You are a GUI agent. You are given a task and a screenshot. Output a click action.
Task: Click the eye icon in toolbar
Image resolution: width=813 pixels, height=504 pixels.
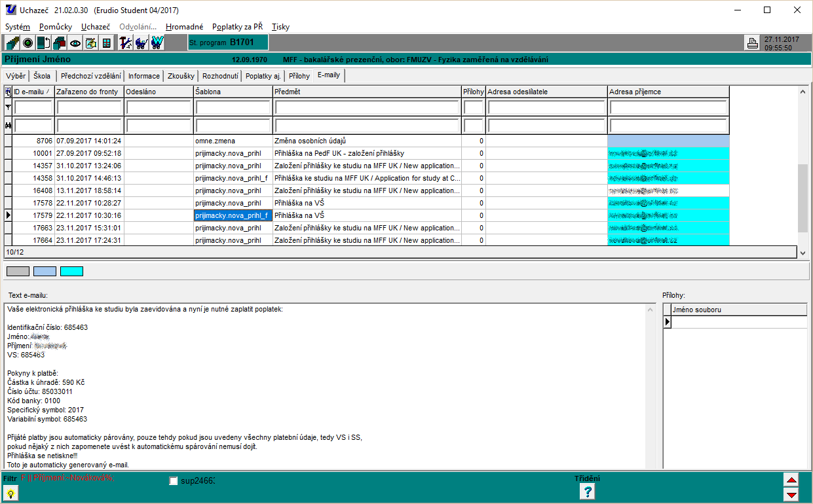click(x=75, y=43)
